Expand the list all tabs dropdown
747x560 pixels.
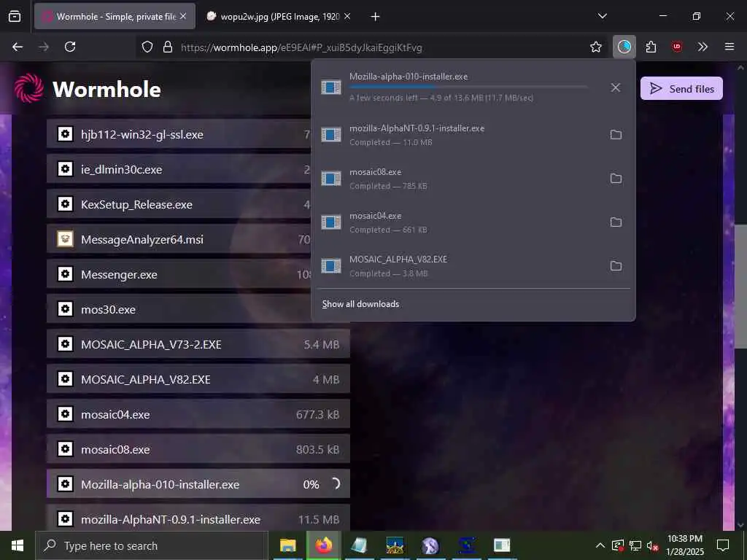click(x=602, y=16)
